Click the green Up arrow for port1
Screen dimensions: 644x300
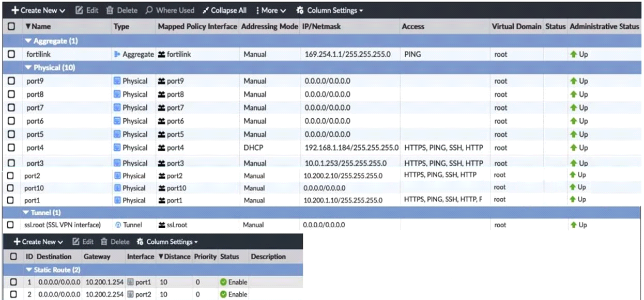tap(573, 199)
